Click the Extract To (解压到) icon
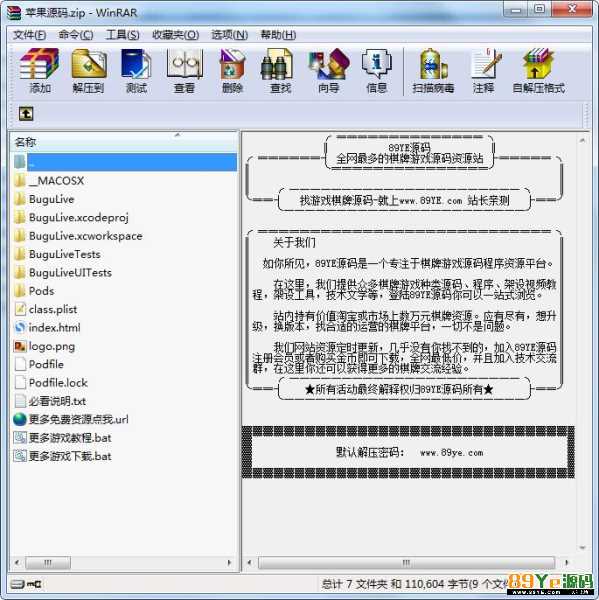This screenshot has width=599, height=600. pyautogui.click(x=88, y=71)
